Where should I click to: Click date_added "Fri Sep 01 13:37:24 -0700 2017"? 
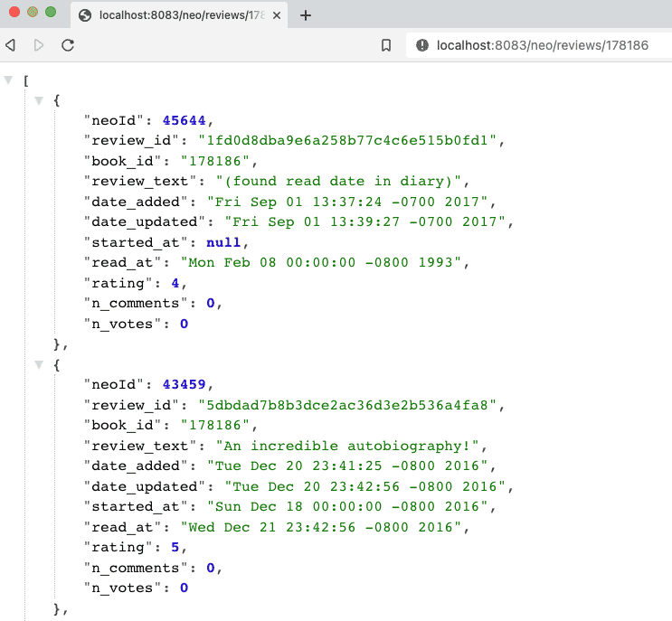347,202
